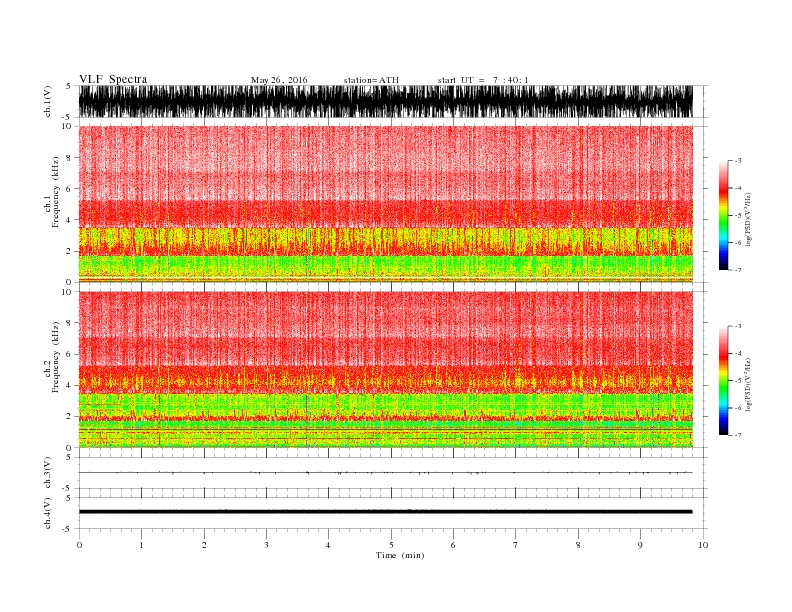792x612 pixels.
Task: Click the ch.1 spectrogram color scale bar
Action: (723, 215)
